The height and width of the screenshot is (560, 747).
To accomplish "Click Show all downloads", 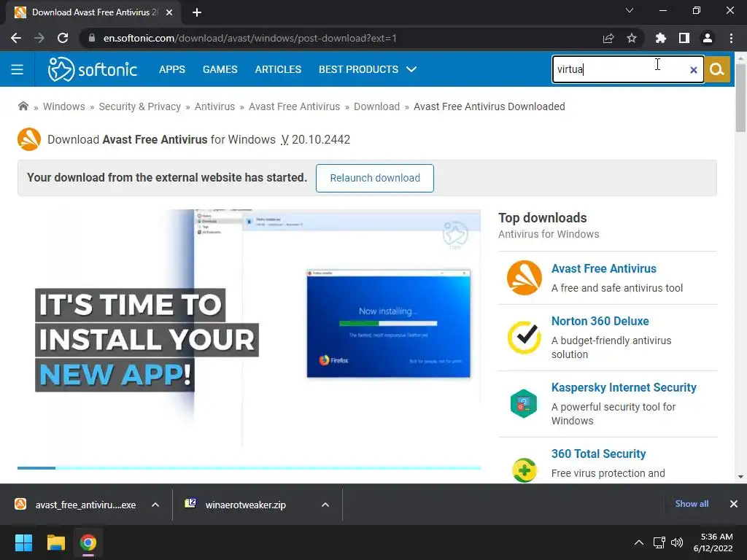I will pos(692,504).
